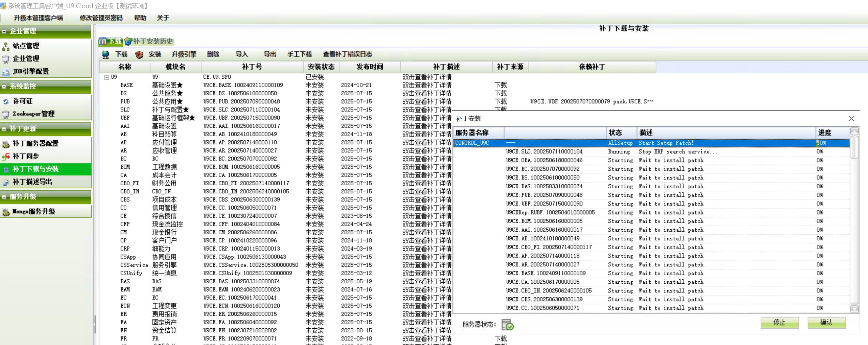Viewport: 868px width, 345px height.
Task: Click the 依赖补丁 column header
Action: click(592, 67)
